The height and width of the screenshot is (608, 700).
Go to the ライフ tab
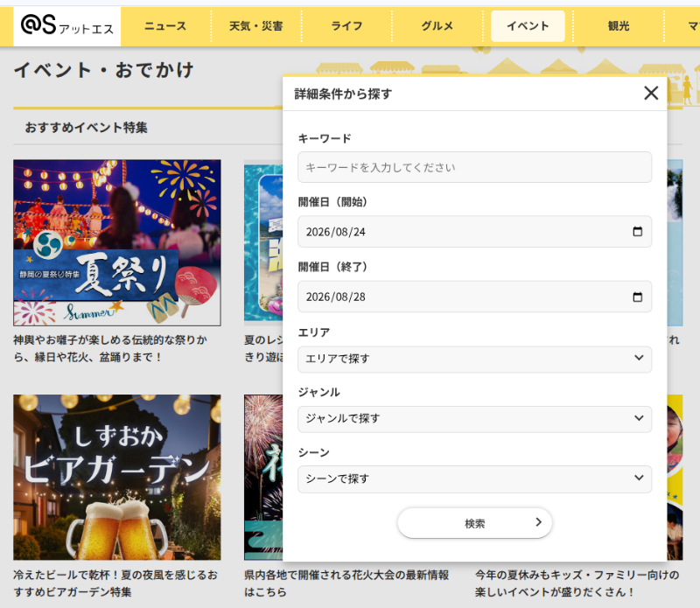(346, 26)
